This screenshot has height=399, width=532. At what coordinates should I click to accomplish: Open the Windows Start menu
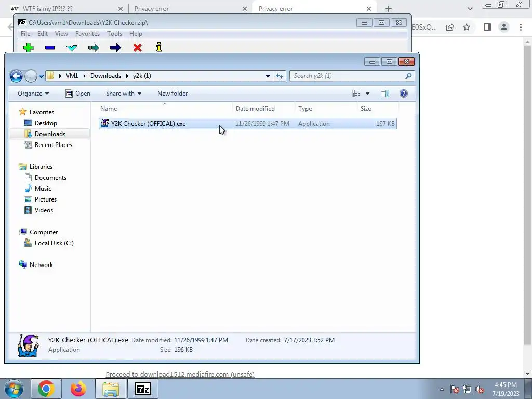(14, 389)
